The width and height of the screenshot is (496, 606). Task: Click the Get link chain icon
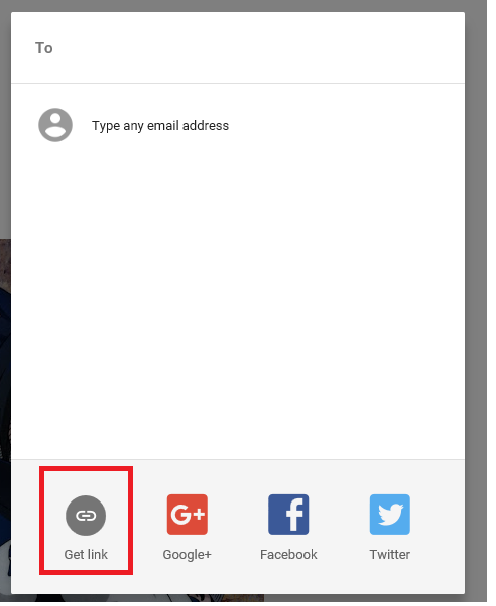[x=86, y=515]
